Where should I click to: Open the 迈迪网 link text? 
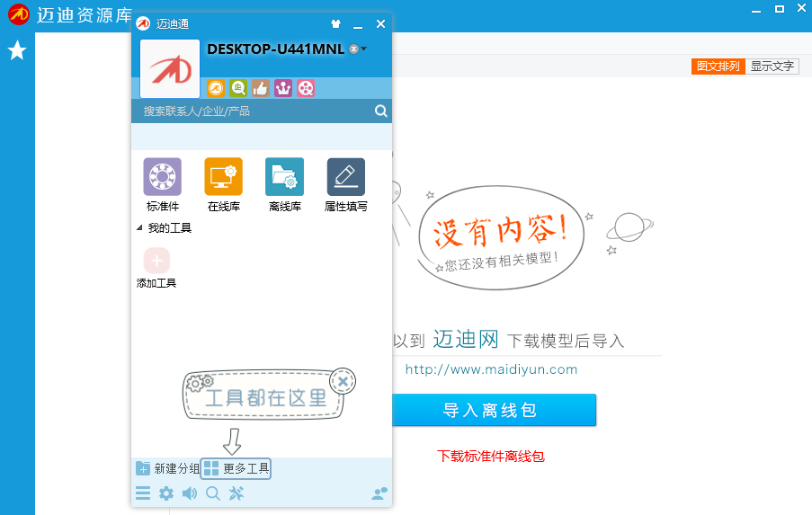coord(466,340)
